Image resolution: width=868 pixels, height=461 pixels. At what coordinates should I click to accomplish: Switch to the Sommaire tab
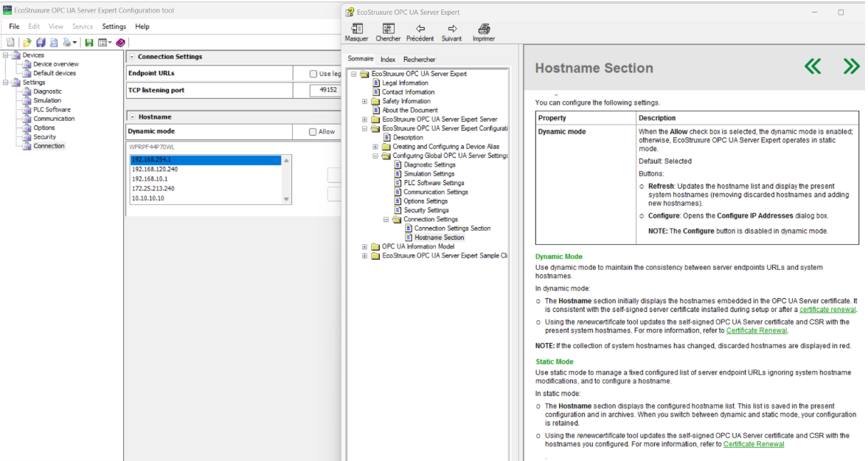(x=361, y=59)
